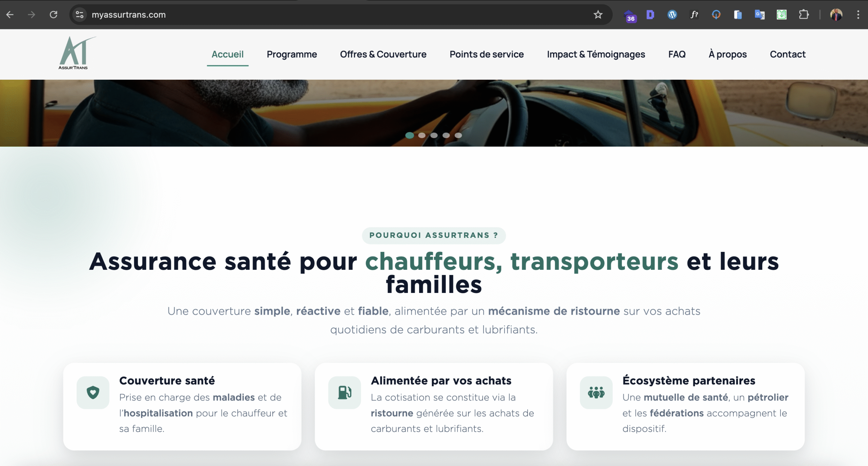Open the purple D extension icon
868x466 pixels.
[650, 15]
